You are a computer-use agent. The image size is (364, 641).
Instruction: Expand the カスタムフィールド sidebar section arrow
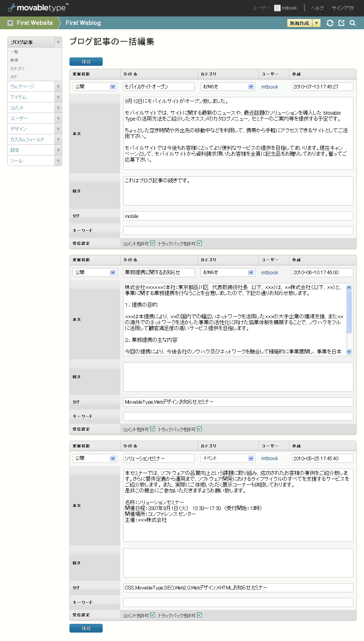(58, 140)
